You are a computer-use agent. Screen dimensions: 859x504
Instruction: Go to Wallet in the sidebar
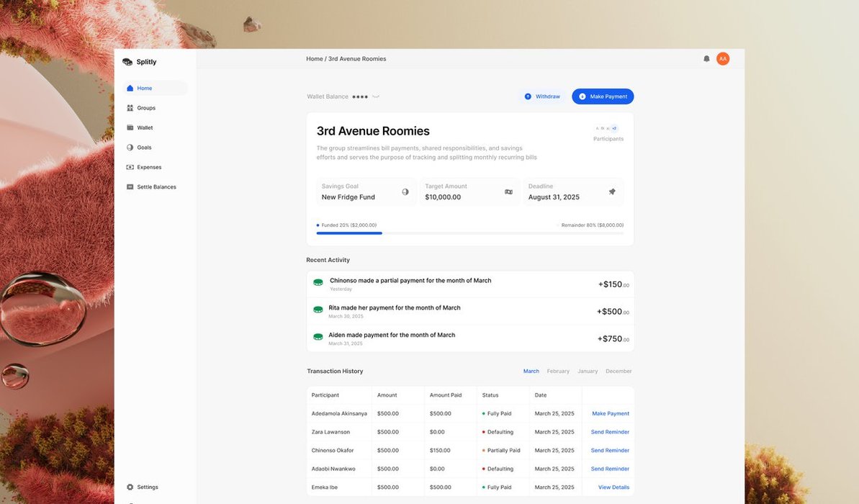145,127
